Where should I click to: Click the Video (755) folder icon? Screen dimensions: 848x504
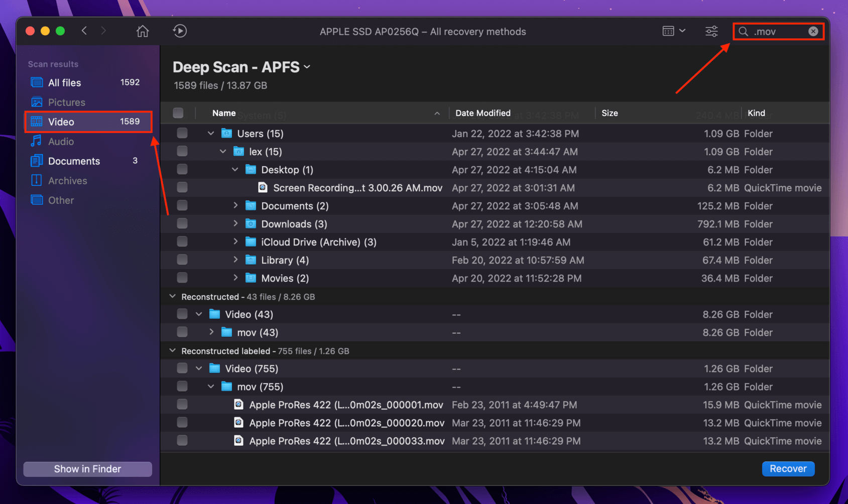pos(214,368)
